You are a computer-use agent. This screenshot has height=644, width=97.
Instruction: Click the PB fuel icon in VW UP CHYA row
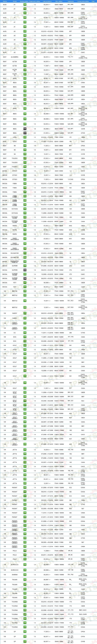click(x=25, y=636)
